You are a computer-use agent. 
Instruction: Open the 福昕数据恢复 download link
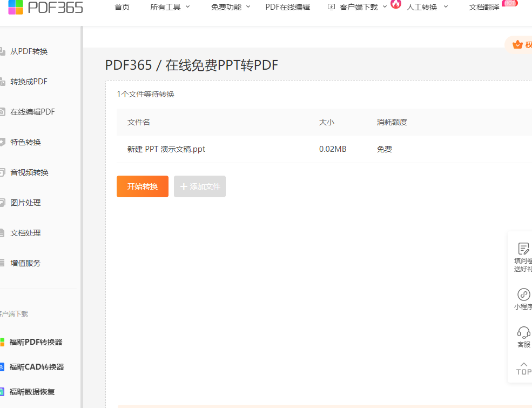click(x=32, y=392)
